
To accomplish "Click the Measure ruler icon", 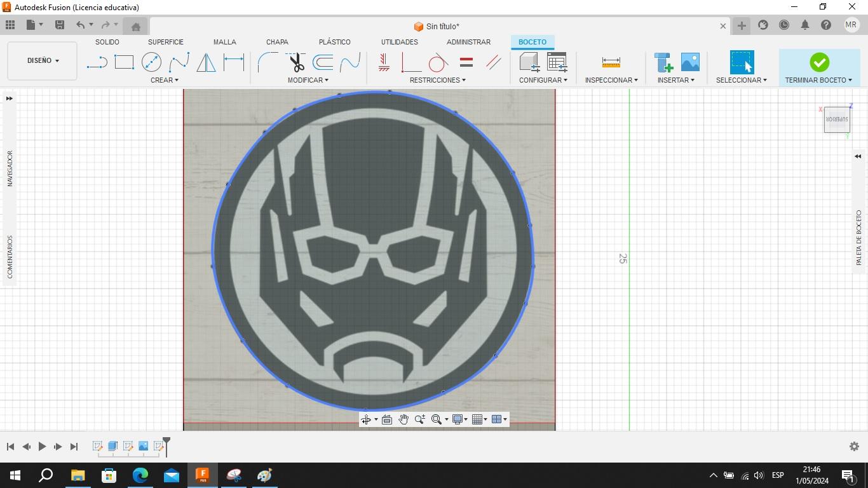I will point(611,62).
